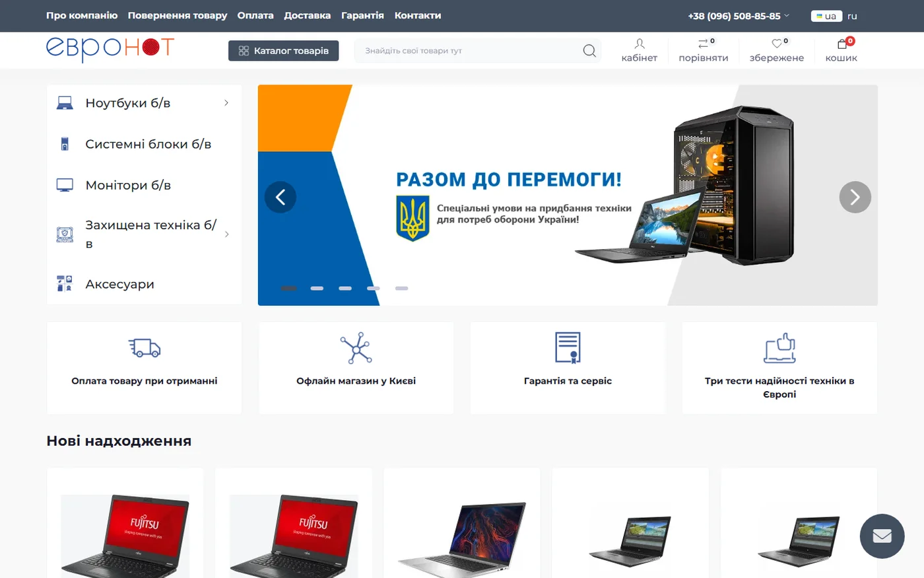Click the search magnifier icon
This screenshot has height=578, width=924.
(589, 51)
